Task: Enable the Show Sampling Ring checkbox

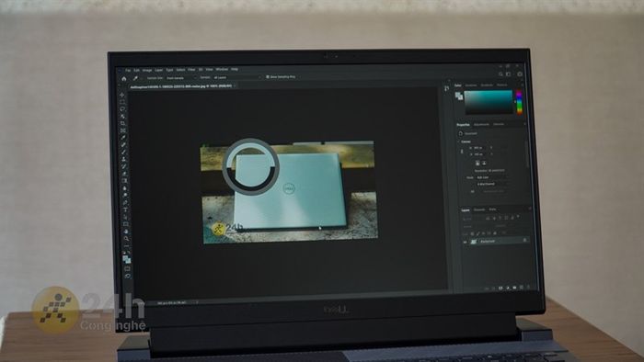Action: point(268,76)
